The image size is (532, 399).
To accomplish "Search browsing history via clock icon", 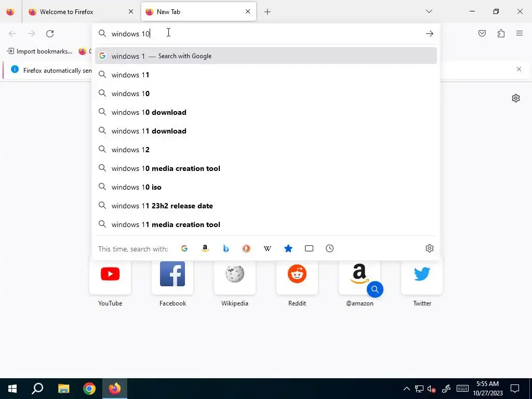I will [x=330, y=248].
